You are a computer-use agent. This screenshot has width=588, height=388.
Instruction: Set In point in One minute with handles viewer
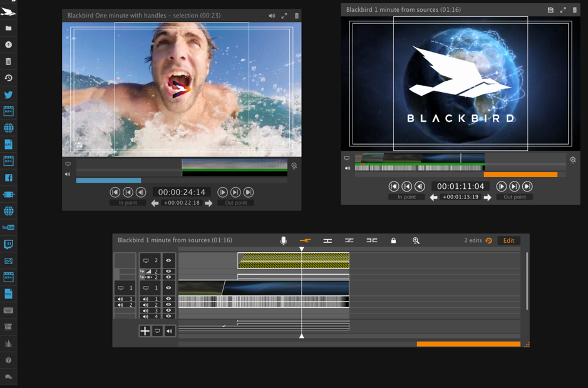(128, 203)
